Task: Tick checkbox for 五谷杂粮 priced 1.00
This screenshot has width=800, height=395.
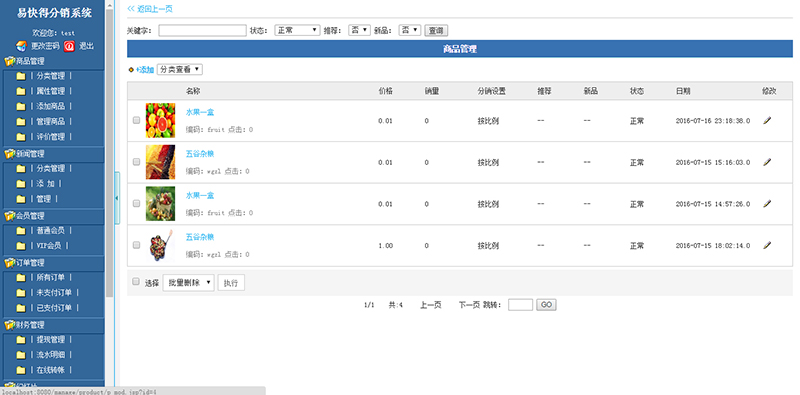Action: [x=136, y=245]
